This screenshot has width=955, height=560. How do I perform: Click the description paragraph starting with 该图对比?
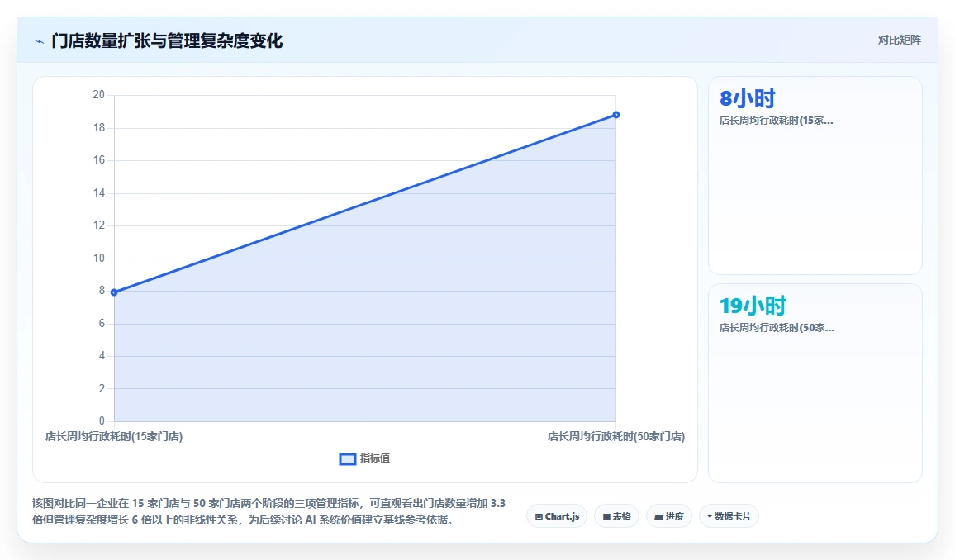click(x=268, y=511)
